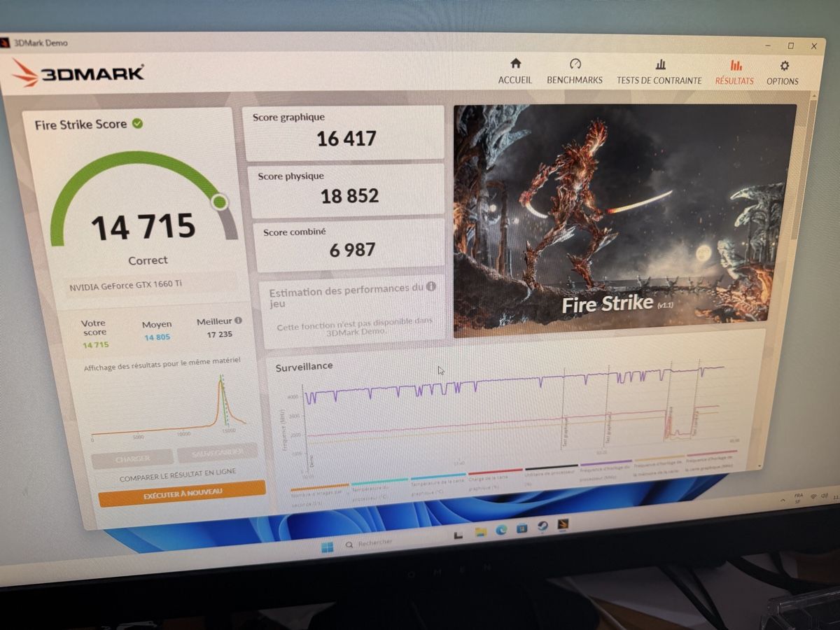The height and width of the screenshot is (630, 840).
Task: Click the Charger button
Action: (132, 458)
